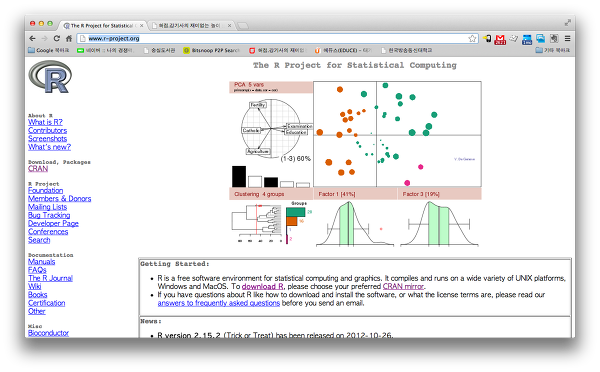Screen dimensions: 600x372
Task: Reload the page with the refresh icon
Action: [57, 38]
